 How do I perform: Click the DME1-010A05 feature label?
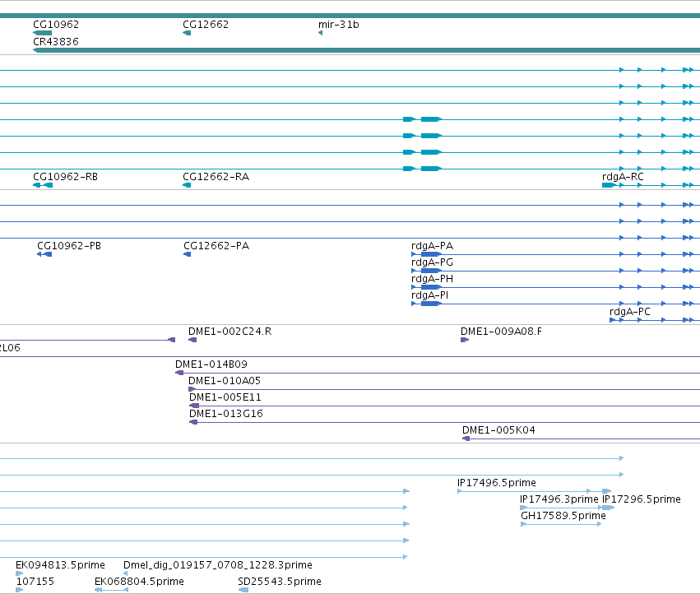pyautogui.click(x=225, y=381)
